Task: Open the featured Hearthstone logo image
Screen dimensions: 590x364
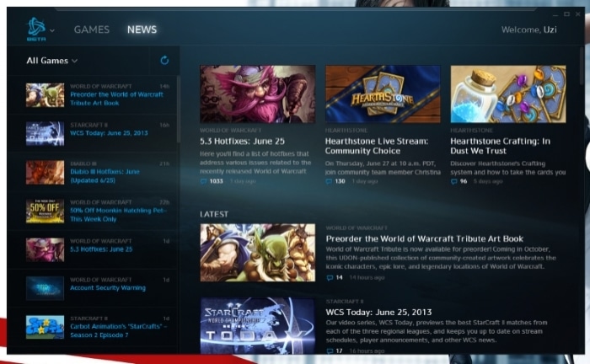Action: (x=383, y=94)
